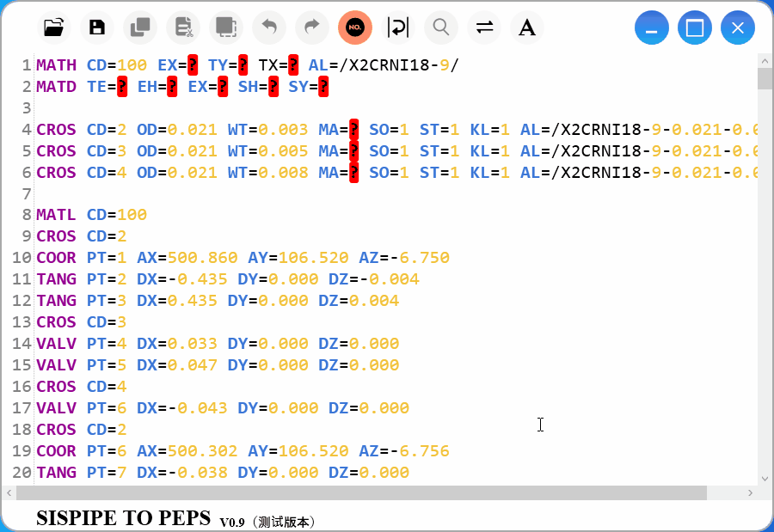Click the red SY question marker on line 2
This screenshot has width=774, height=532.
tap(323, 86)
